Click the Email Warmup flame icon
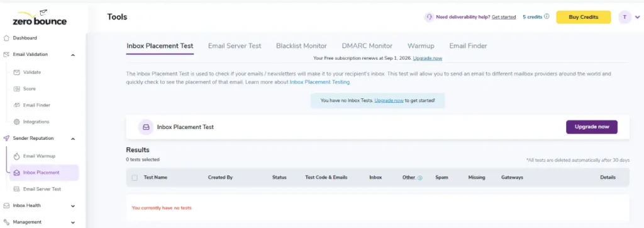This screenshot has width=644, height=228. click(17, 156)
